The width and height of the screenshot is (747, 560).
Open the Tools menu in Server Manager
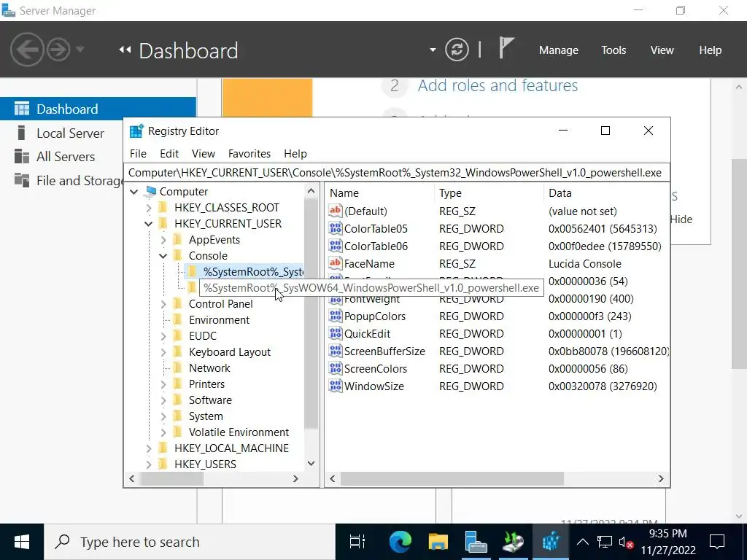pyautogui.click(x=614, y=50)
